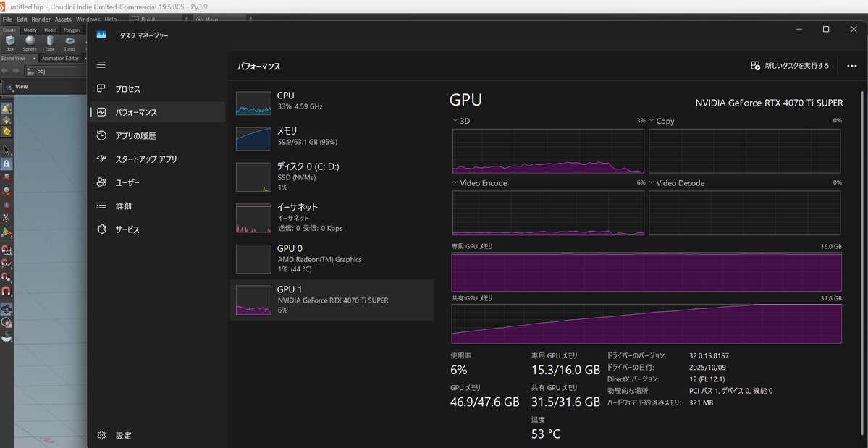This screenshot has height=448, width=868.
Task: Click NVIDIA GeForce RTX 4070 Ti SUPER heading
Action: (x=769, y=103)
